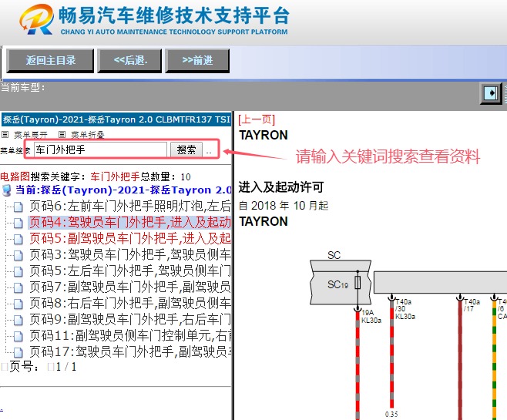This screenshot has width=507, height=420.
Task: Click the SC19 fuse symbol in diagram
Action: click(358, 283)
